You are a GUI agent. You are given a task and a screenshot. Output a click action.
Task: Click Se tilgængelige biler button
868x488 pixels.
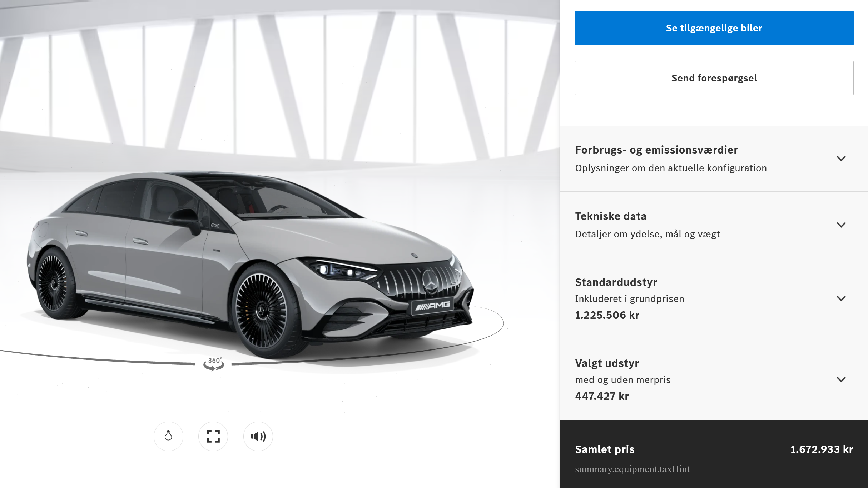[714, 28]
